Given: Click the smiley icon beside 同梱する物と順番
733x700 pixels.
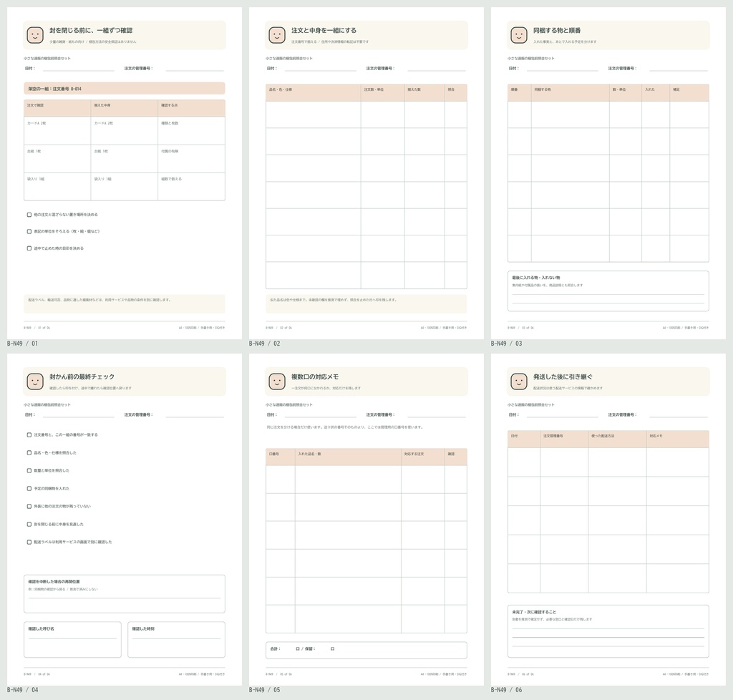Looking at the screenshot, I should click(519, 35).
